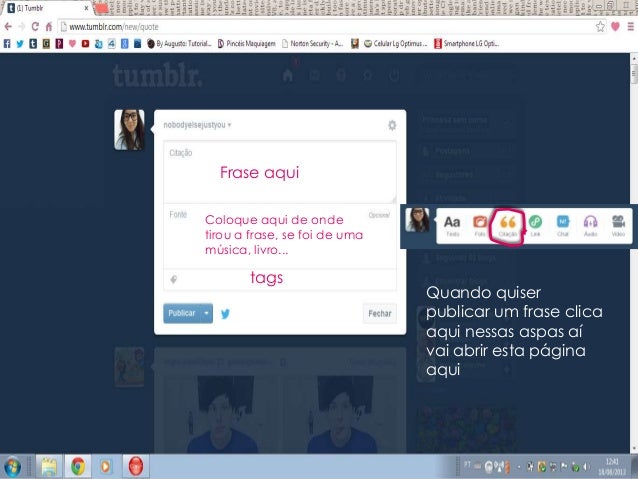Open the Facebook bookmark icon
Viewport: 638px width, 479px height.
coord(7,44)
